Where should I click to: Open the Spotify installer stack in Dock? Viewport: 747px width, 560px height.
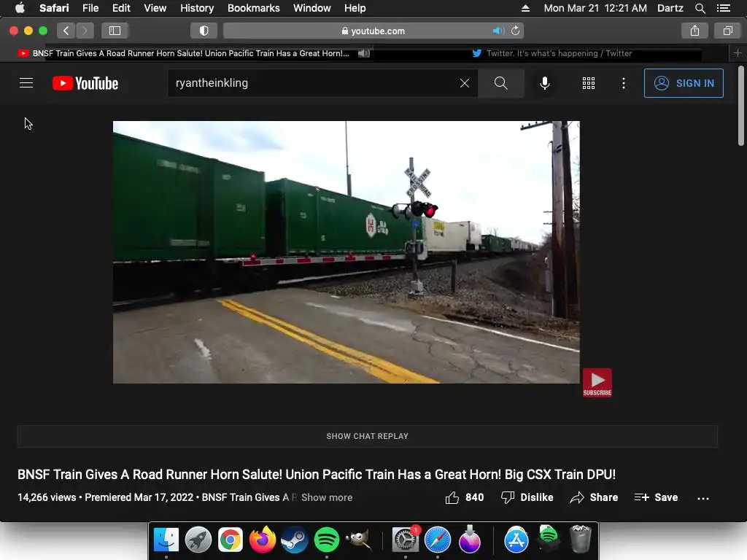click(549, 539)
